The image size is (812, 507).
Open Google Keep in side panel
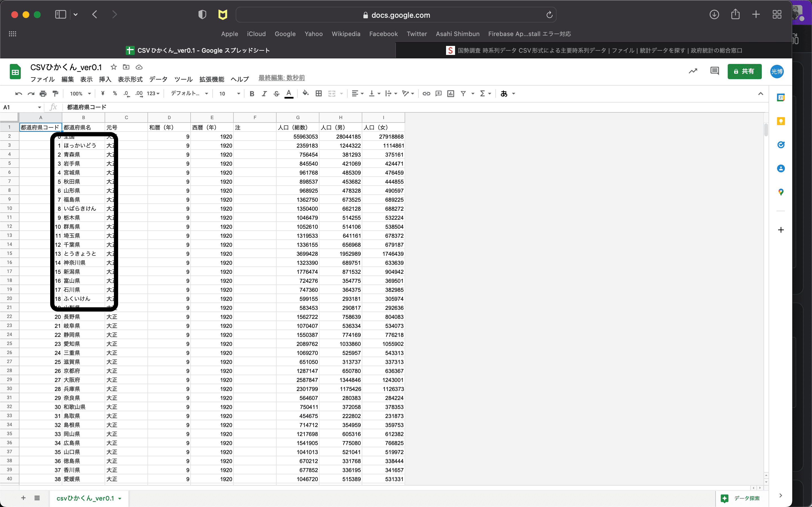pos(781,121)
